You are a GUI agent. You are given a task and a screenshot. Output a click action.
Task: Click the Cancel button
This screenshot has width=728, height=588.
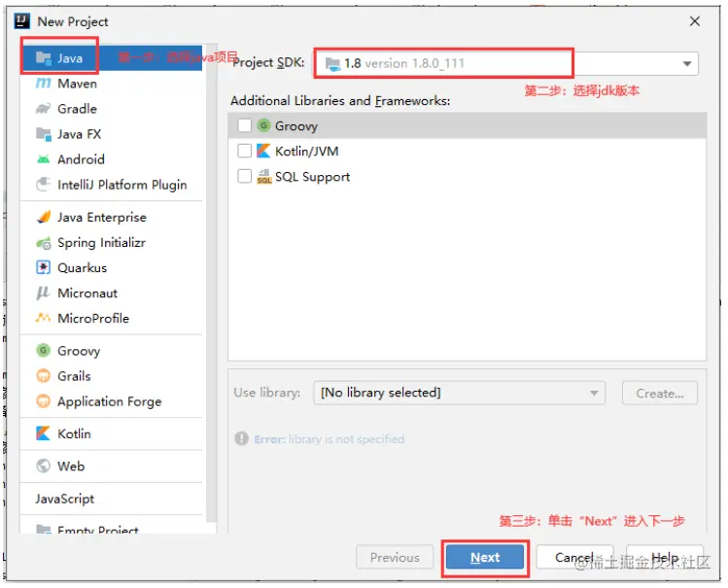(x=574, y=557)
